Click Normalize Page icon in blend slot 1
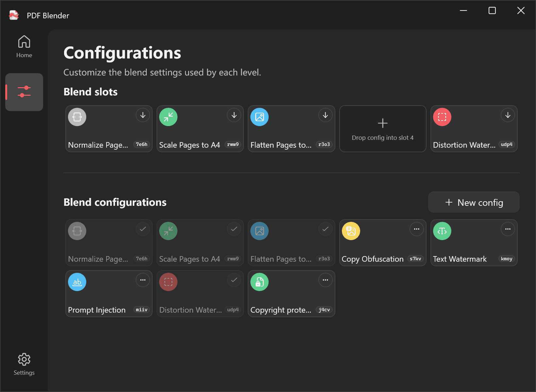Viewport: 536px width, 392px height. coord(77,117)
